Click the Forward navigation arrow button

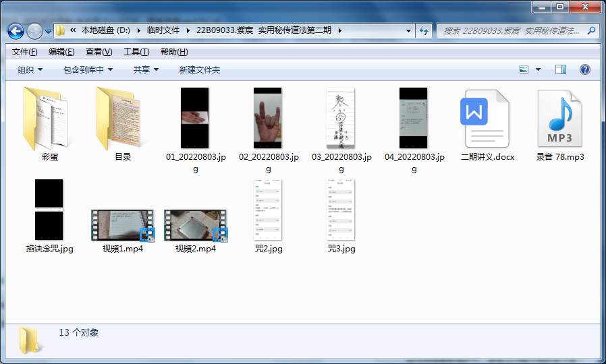click(x=34, y=31)
